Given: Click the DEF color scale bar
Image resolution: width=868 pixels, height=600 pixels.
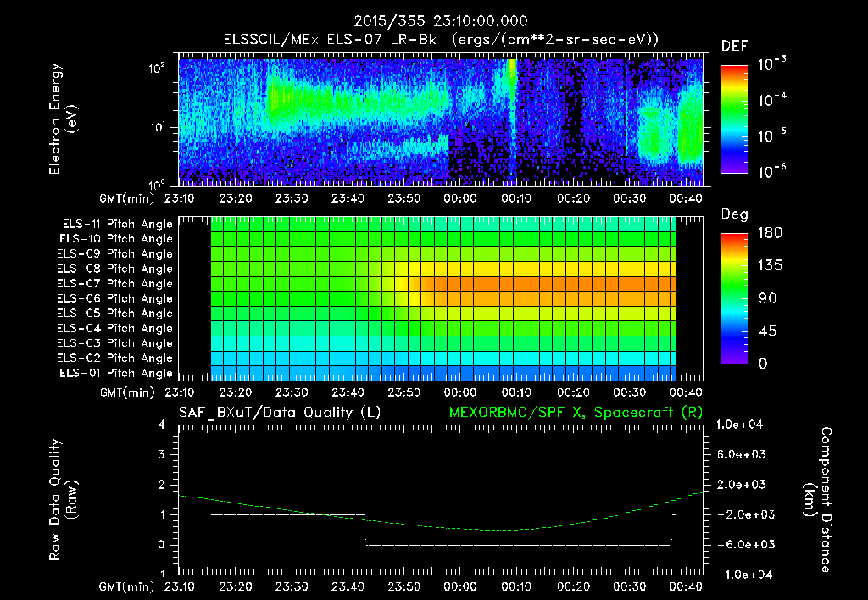Looking at the screenshot, I should tap(734, 119).
